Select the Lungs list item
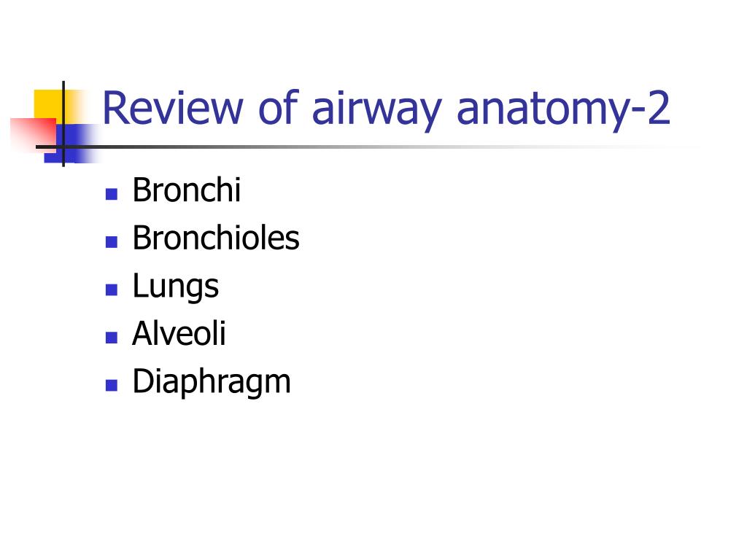Viewport: 747px width, 560px height. [x=175, y=287]
